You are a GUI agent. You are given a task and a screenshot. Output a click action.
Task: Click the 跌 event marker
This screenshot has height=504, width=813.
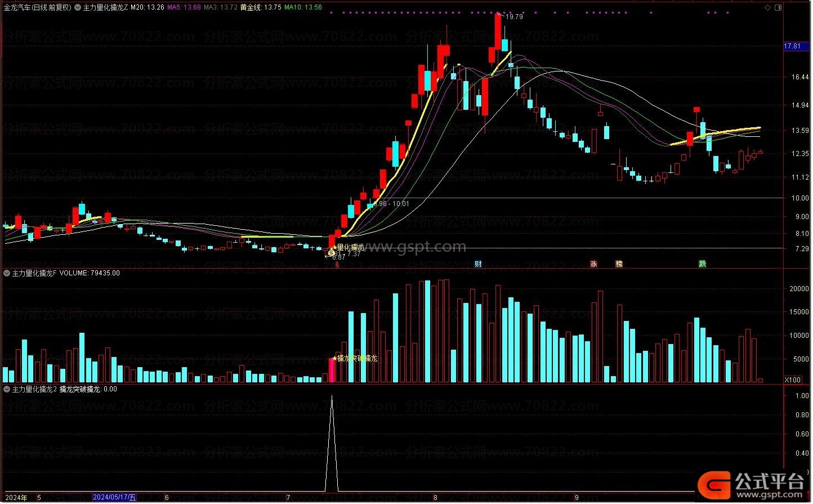click(x=703, y=264)
